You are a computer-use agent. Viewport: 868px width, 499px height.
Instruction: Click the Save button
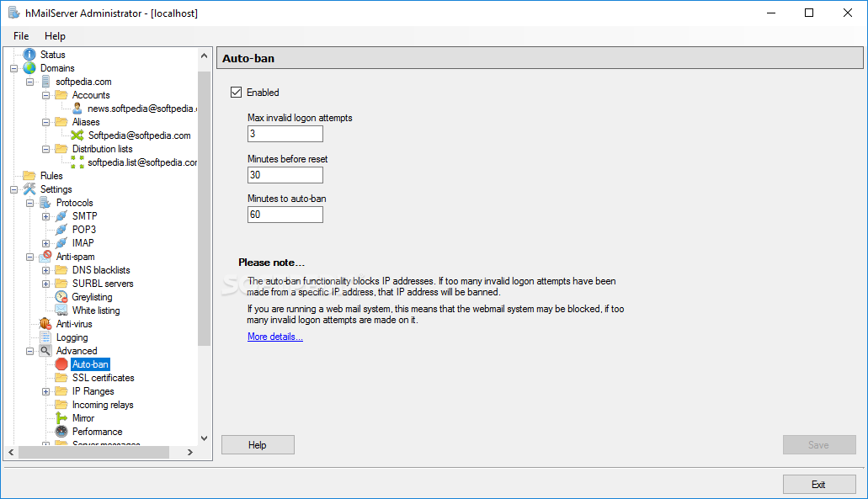818,445
